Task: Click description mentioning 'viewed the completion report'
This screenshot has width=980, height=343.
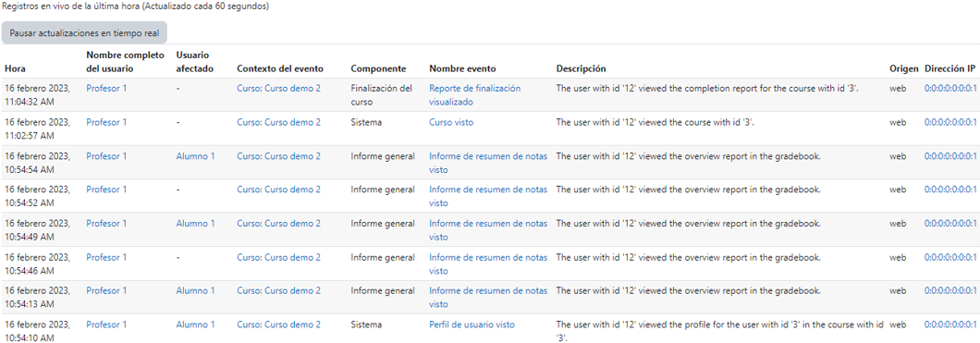Action: pos(707,89)
